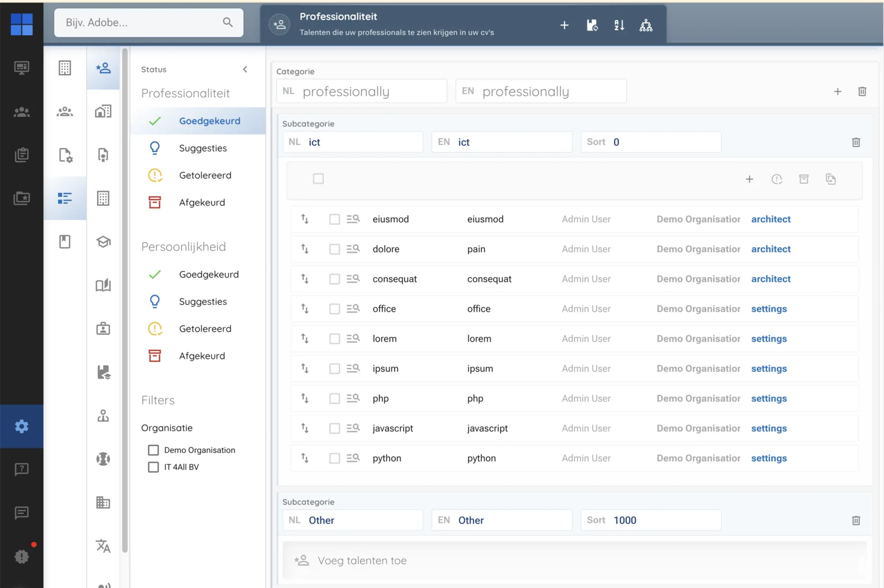The height and width of the screenshot is (588, 884).
Task: Open settings link on python row
Action: [x=769, y=458]
